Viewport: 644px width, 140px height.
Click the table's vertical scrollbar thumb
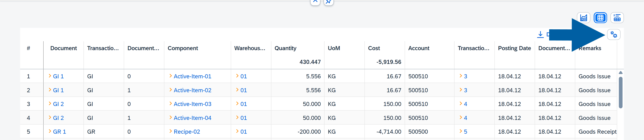(x=621, y=93)
